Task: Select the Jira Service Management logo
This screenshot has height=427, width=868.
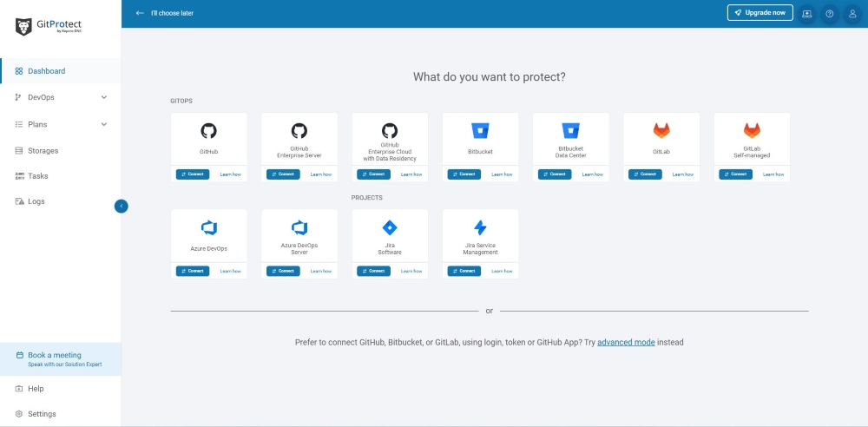Action: 480,227
